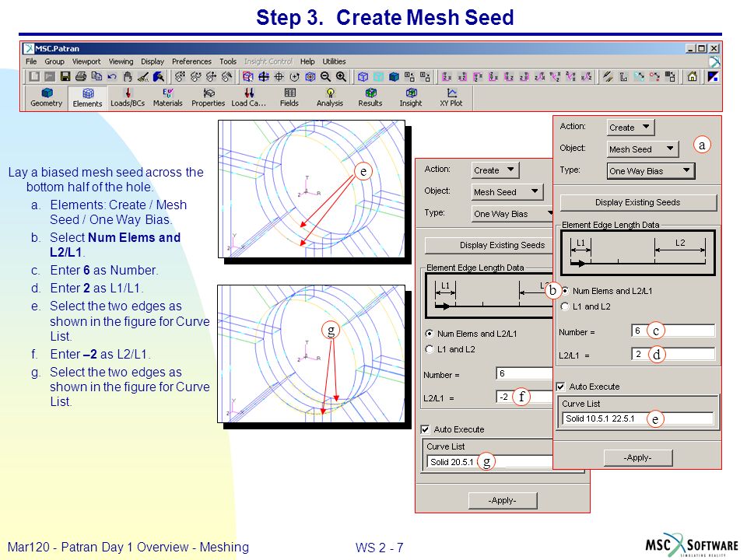747x560 pixels.
Task: Open the Materials application tab
Action: (x=168, y=98)
